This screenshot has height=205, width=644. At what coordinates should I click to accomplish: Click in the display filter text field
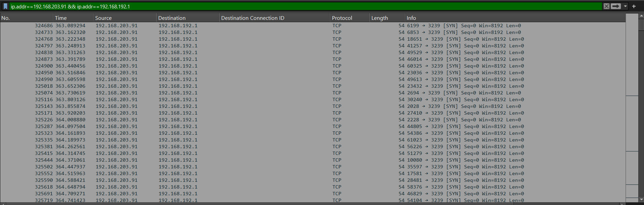(x=302, y=6)
